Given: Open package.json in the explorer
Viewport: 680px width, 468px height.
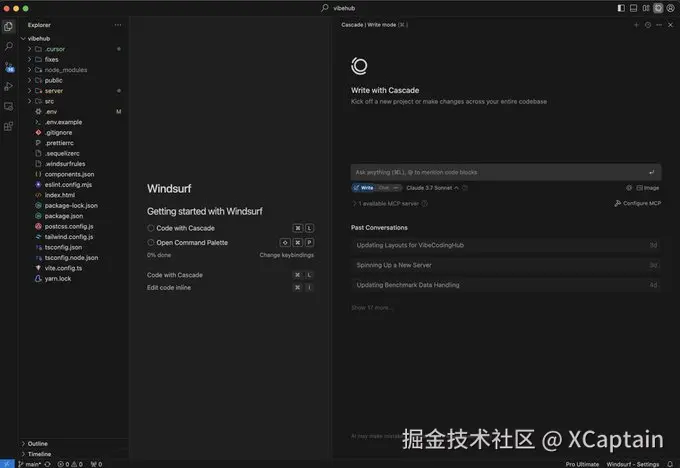Looking at the screenshot, I should coord(63,216).
